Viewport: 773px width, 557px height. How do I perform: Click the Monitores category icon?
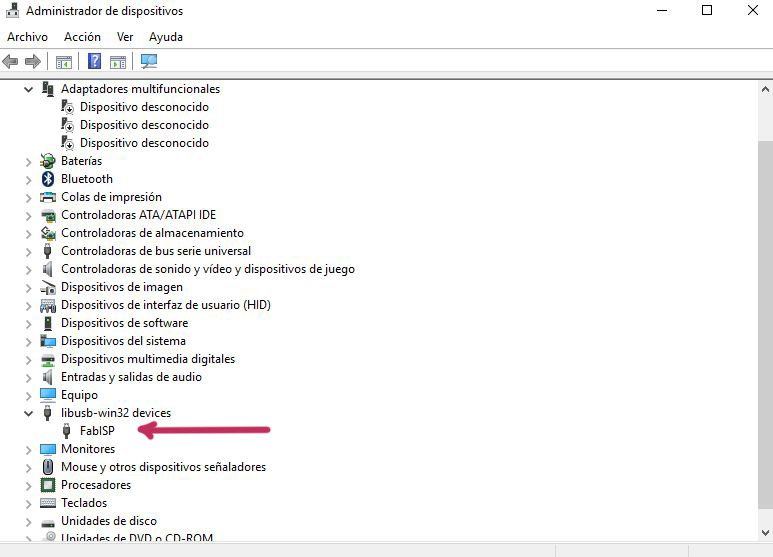click(48, 449)
